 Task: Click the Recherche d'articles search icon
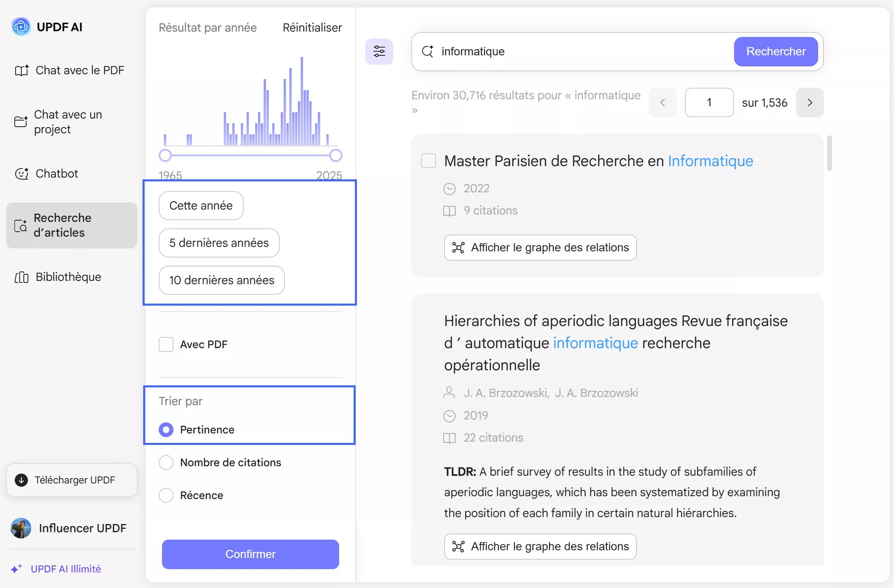pos(21,226)
